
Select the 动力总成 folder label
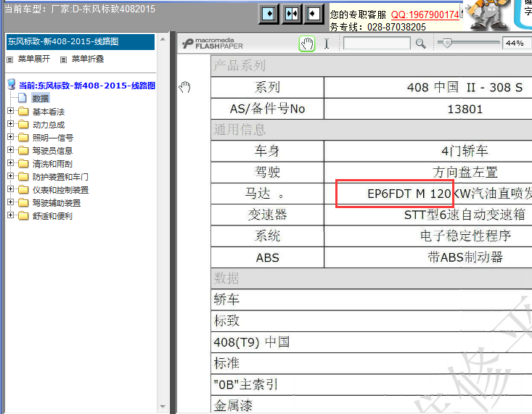click(49, 125)
